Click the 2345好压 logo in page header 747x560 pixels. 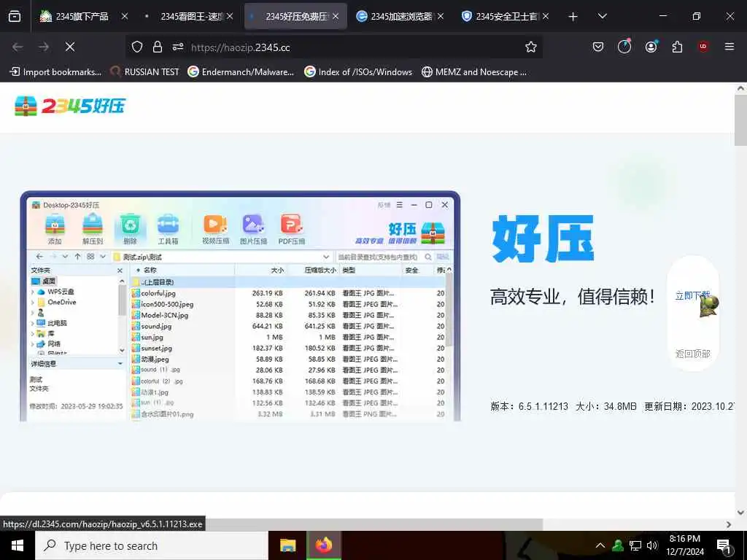point(70,106)
